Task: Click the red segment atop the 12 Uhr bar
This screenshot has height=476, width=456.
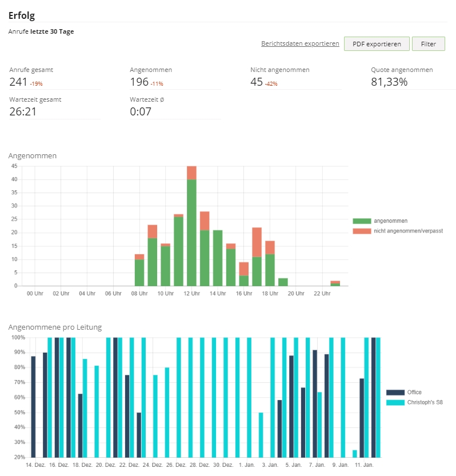Action: tap(191, 173)
